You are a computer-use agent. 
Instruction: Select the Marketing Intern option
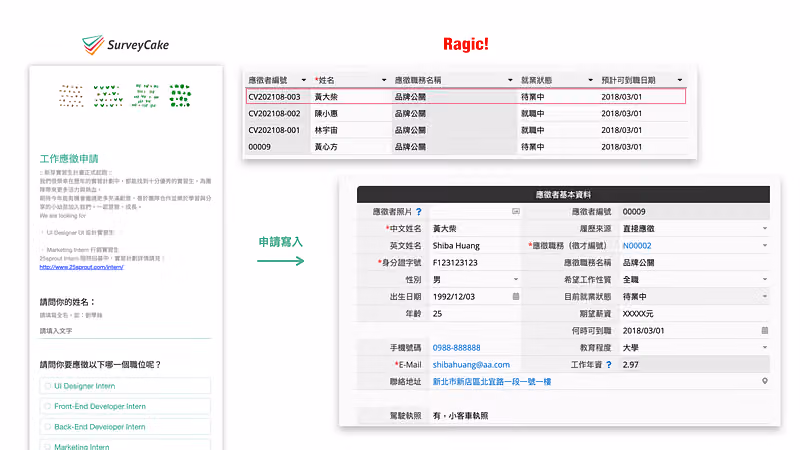pos(125,445)
